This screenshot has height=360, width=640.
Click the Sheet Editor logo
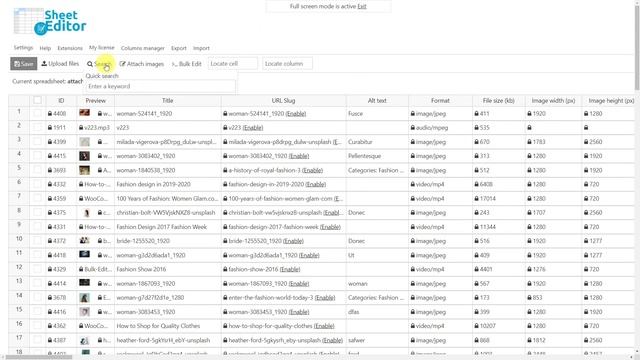pyautogui.click(x=50, y=22)
